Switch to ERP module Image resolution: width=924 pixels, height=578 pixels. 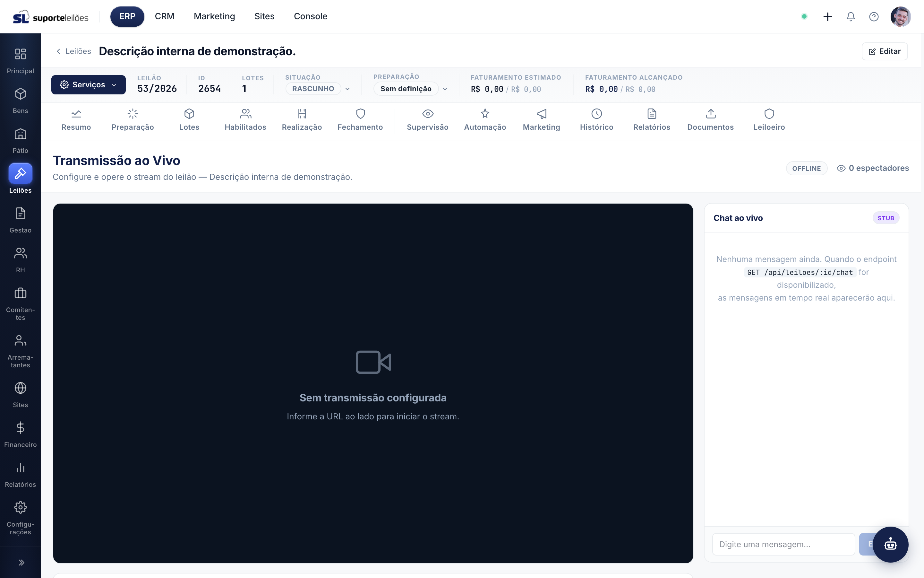coord(127,16)
